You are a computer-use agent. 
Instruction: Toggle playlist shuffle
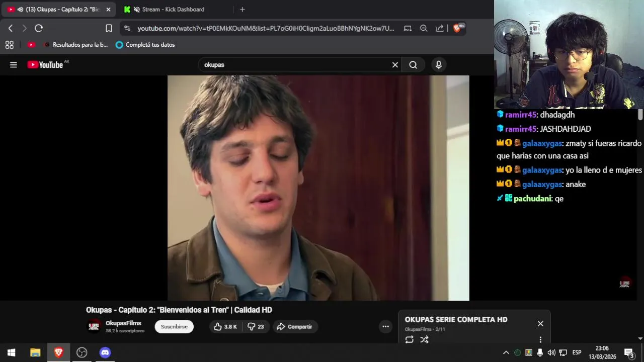click(x=424, y=339)
